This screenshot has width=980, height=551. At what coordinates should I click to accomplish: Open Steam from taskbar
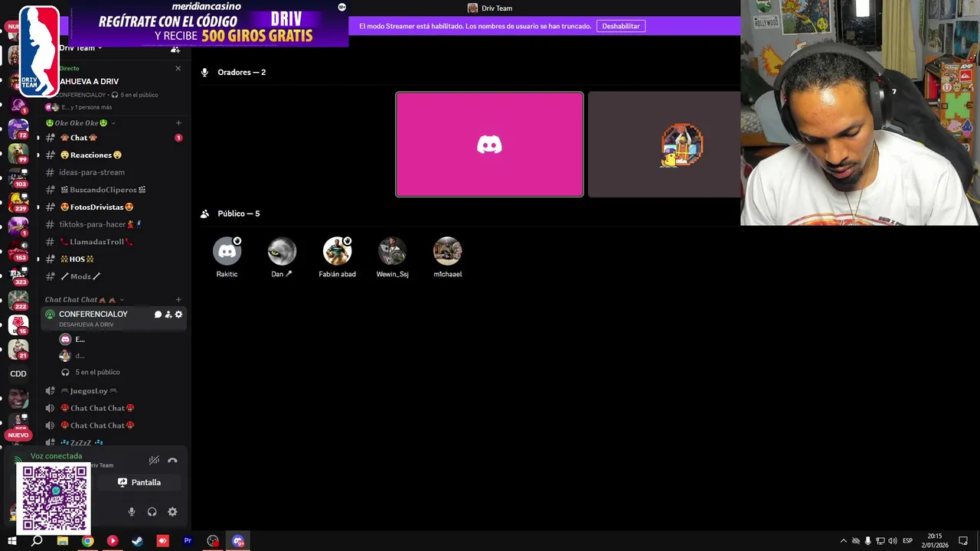point(138,541)
